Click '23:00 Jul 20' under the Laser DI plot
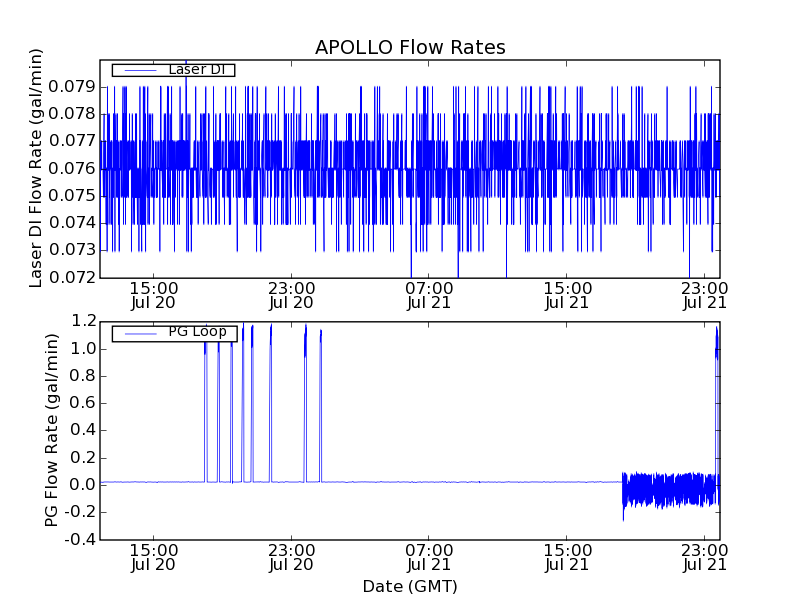The image size is (800, 600). click(x=291, y=295)
